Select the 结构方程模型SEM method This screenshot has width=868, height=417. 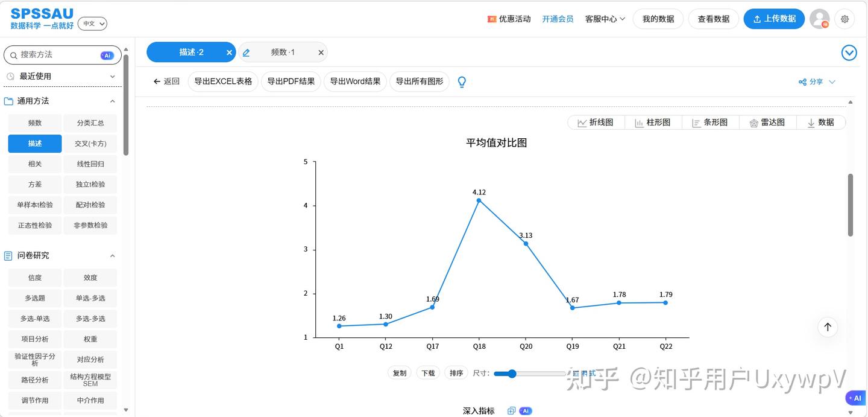90,380
